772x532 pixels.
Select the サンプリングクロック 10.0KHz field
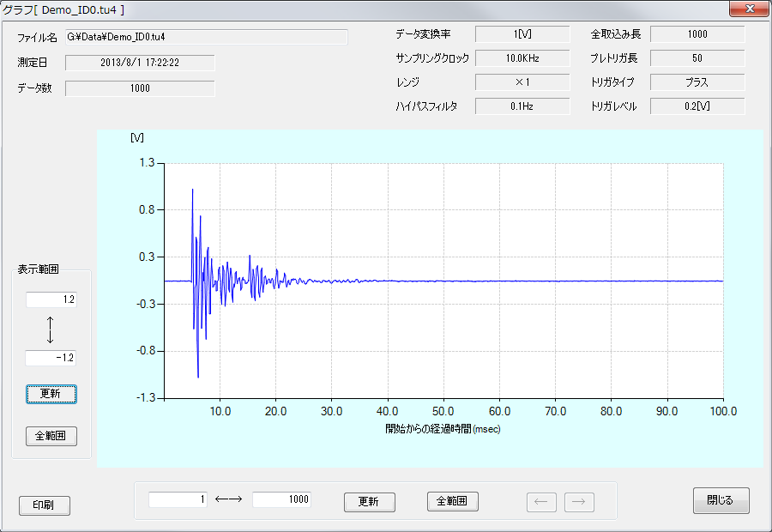[x=522, y=58]
